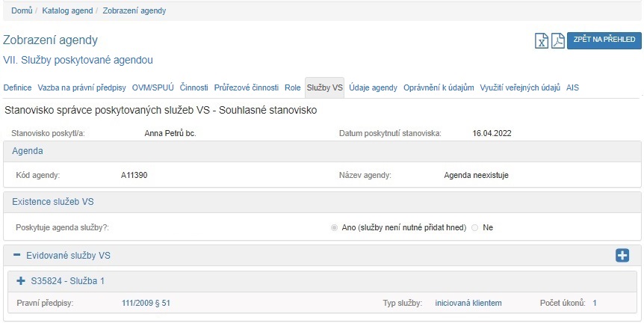644x323 pixels.
Task: Select the Údaje agendy tab
Action: point(373,87)
